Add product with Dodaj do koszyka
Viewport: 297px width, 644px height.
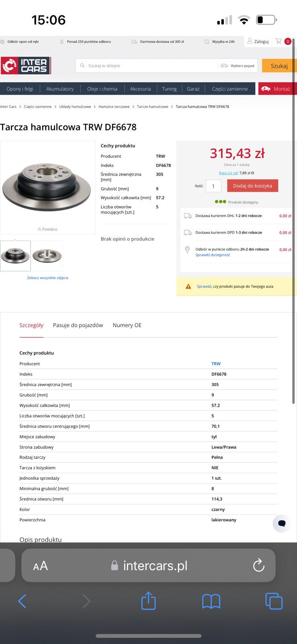[x=252, y=186]
